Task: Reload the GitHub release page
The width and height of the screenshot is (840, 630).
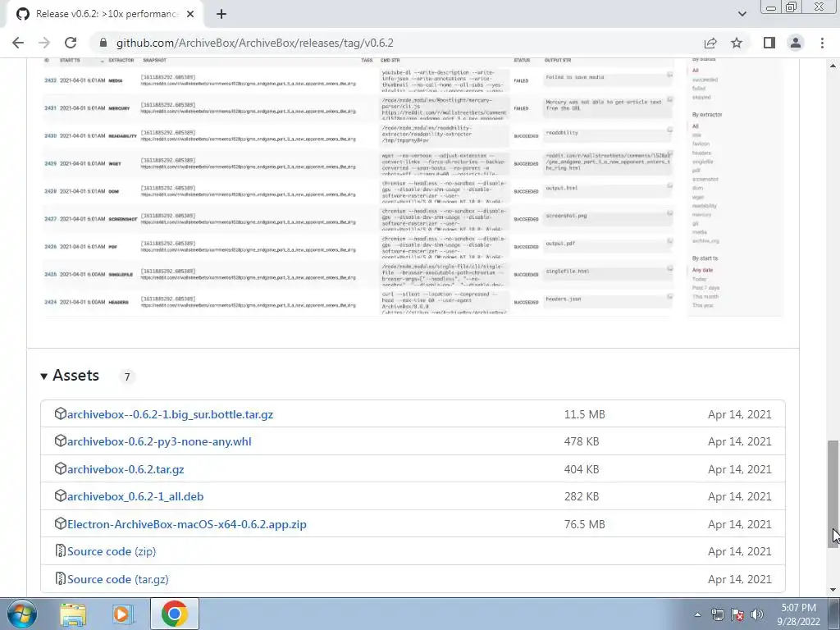Action: click(x=71, y=43)
